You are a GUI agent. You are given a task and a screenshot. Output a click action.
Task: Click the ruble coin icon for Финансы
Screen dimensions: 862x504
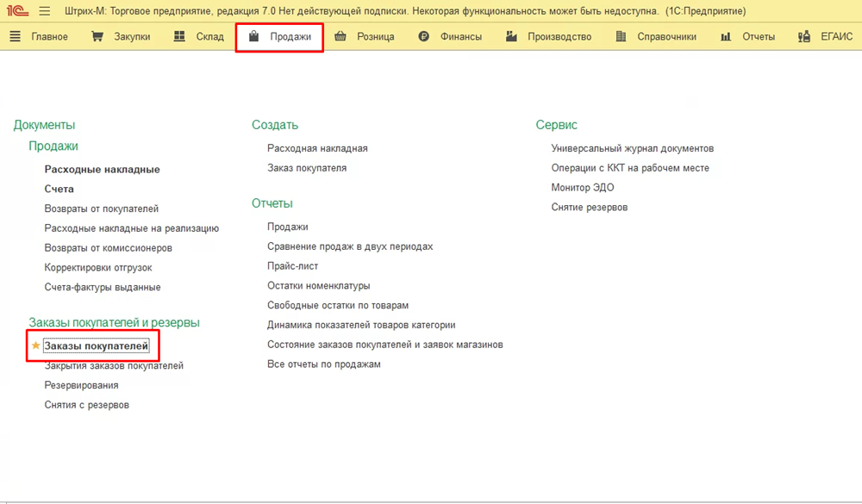[423, 37]
